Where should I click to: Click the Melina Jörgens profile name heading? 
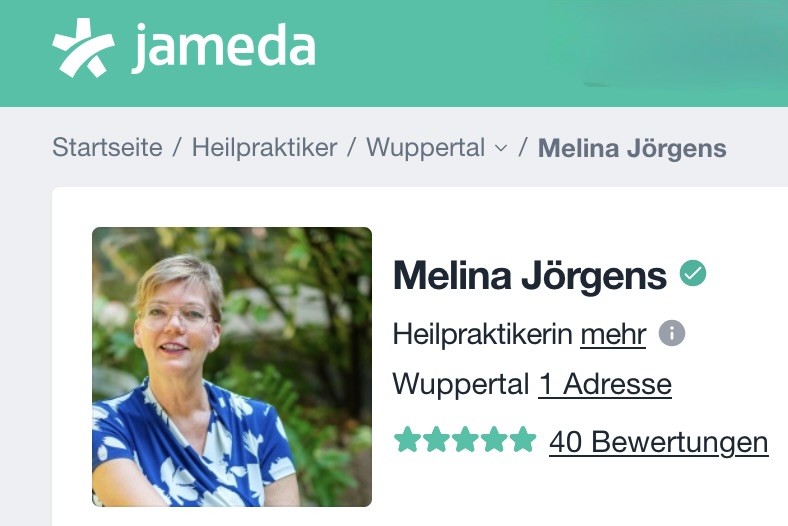click(x=530, y=275)
